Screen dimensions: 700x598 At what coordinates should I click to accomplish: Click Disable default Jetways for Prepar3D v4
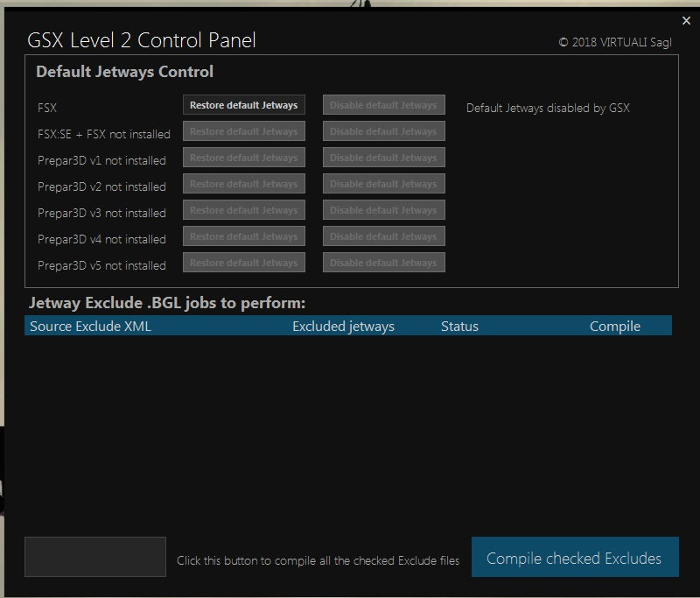[x=383, y=236]
